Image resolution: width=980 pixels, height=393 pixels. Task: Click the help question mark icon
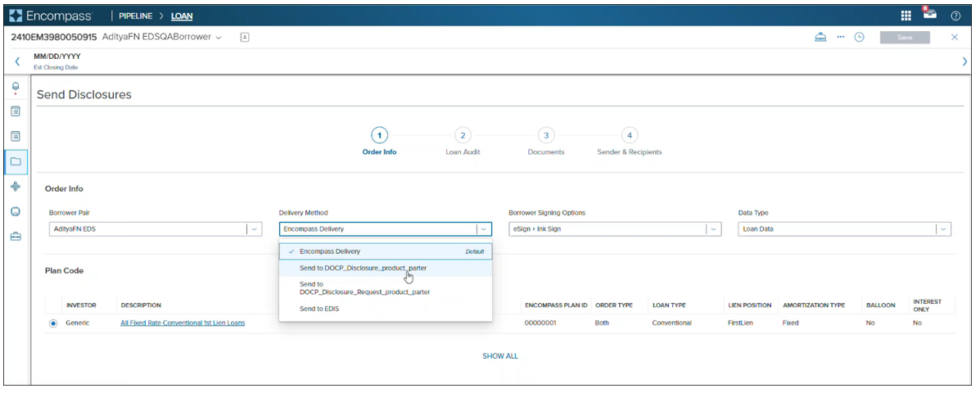pyautogui.click(x=955, y=16)
